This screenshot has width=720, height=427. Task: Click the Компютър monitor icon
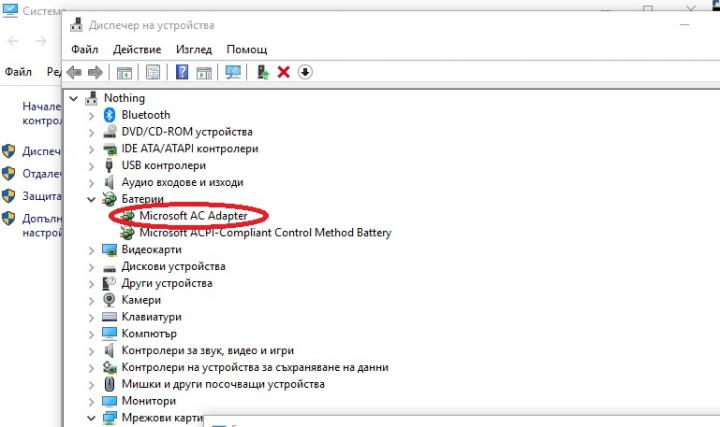109,334
